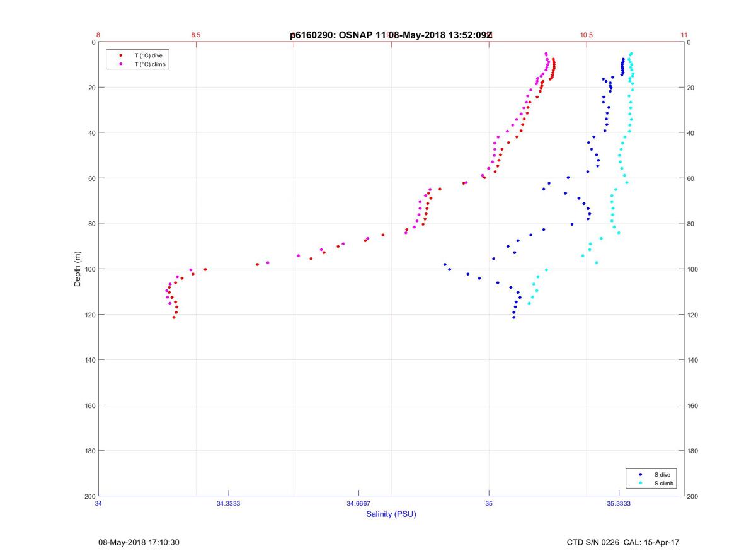Click the 'Depth (m)' y-axis label
756x558 pixels.
[x=77, y=269]
